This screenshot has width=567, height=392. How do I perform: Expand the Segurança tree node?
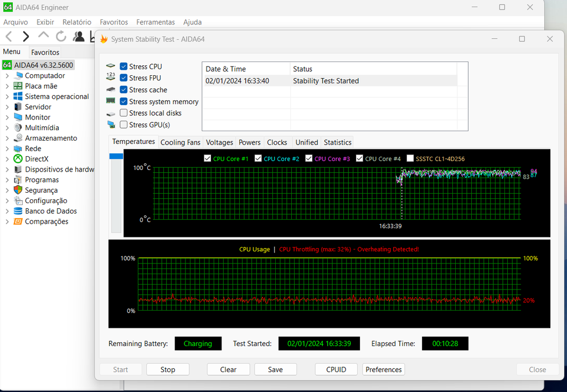point(7,190)
